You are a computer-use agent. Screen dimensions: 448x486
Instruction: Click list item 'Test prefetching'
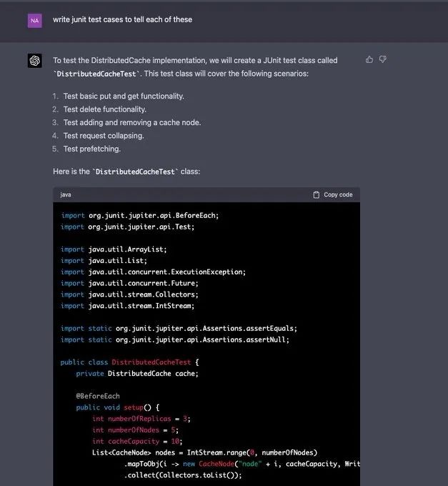click(91, 149)
